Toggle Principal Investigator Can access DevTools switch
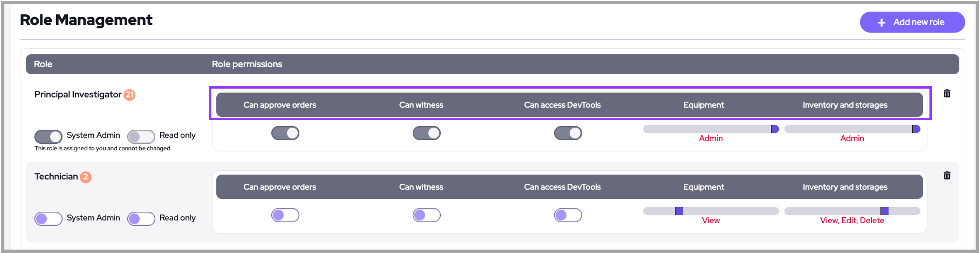Viewport: 980px width, 253px height. [x=568, y=133]
